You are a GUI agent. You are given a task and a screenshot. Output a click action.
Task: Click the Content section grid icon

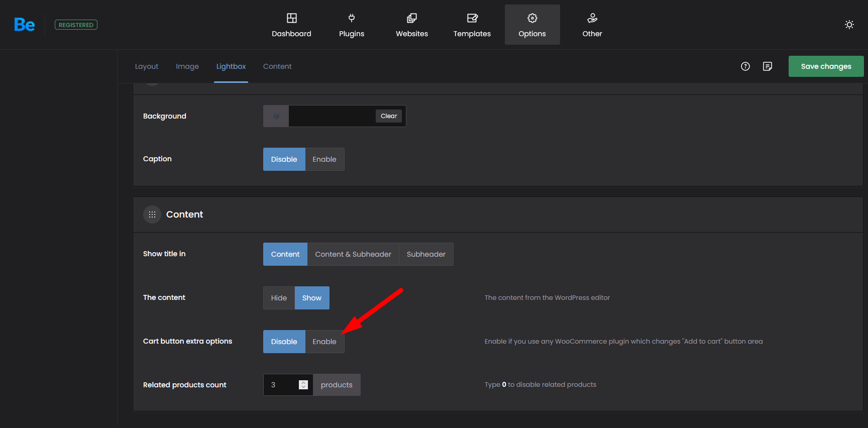pos(152,215)
